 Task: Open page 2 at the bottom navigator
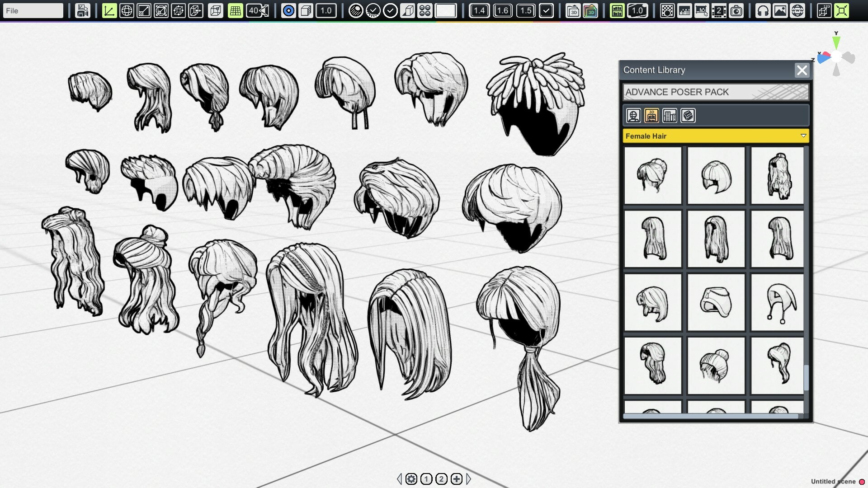(x=441, y=479)
